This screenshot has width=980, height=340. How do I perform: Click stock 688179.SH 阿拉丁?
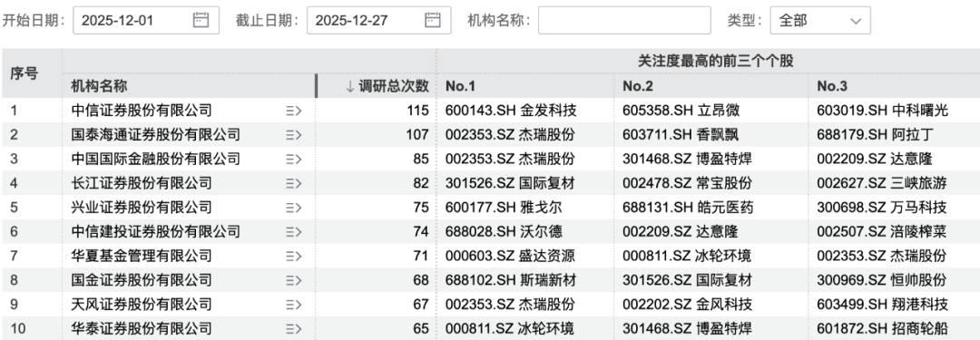[876, 135]
